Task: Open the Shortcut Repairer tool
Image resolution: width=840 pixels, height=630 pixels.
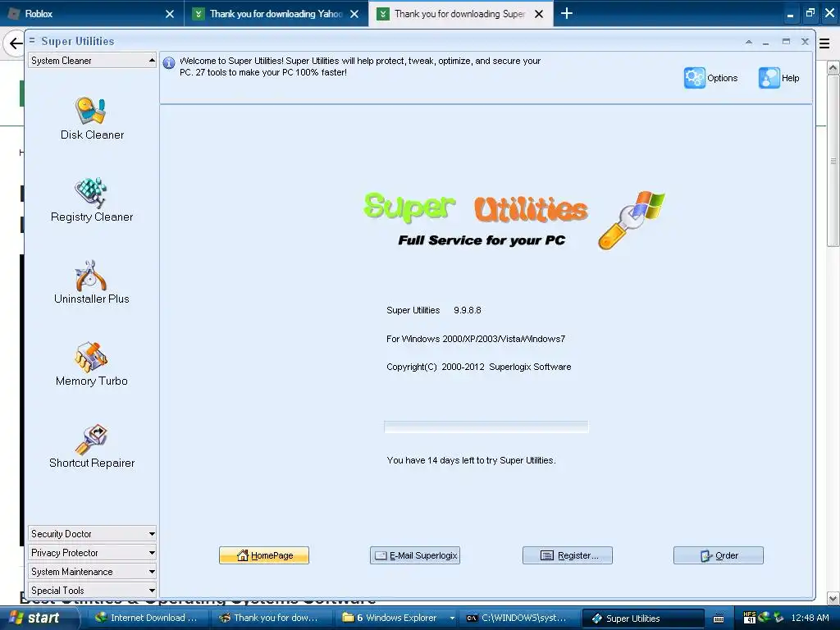Action: (92, 446)
